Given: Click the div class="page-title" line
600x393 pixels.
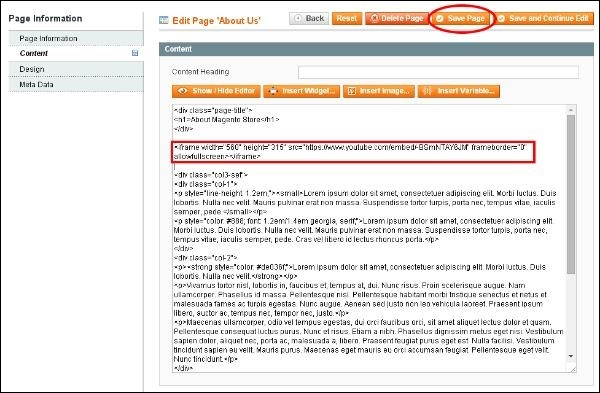Looking at the screenshot, I should [213, 110].
